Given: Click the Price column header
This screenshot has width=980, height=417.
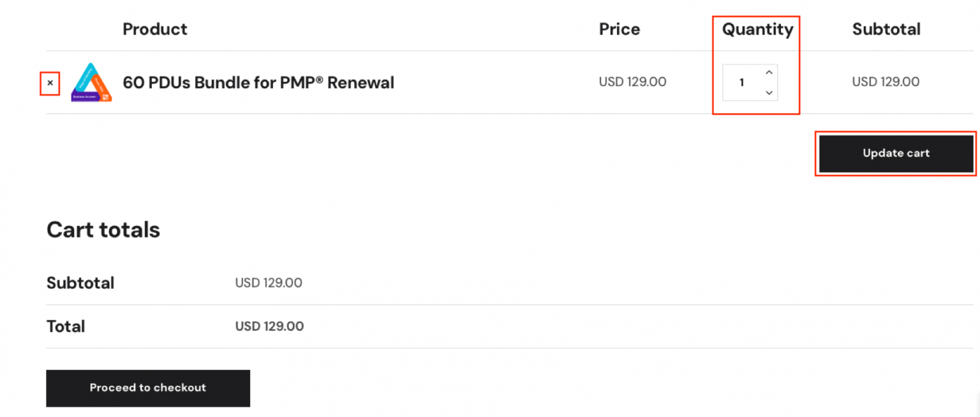Looking at the screenshot, I should [619, 29].
